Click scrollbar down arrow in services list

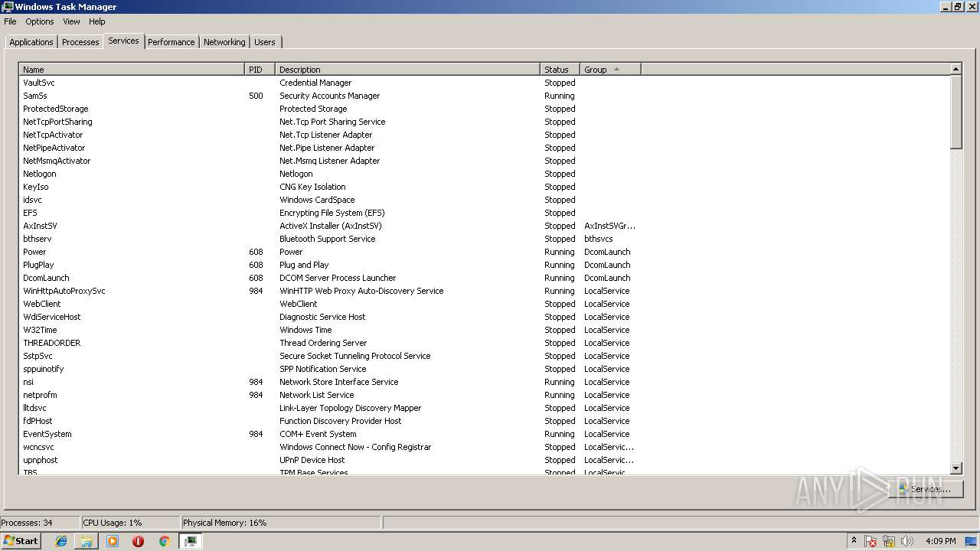point(955,468)
